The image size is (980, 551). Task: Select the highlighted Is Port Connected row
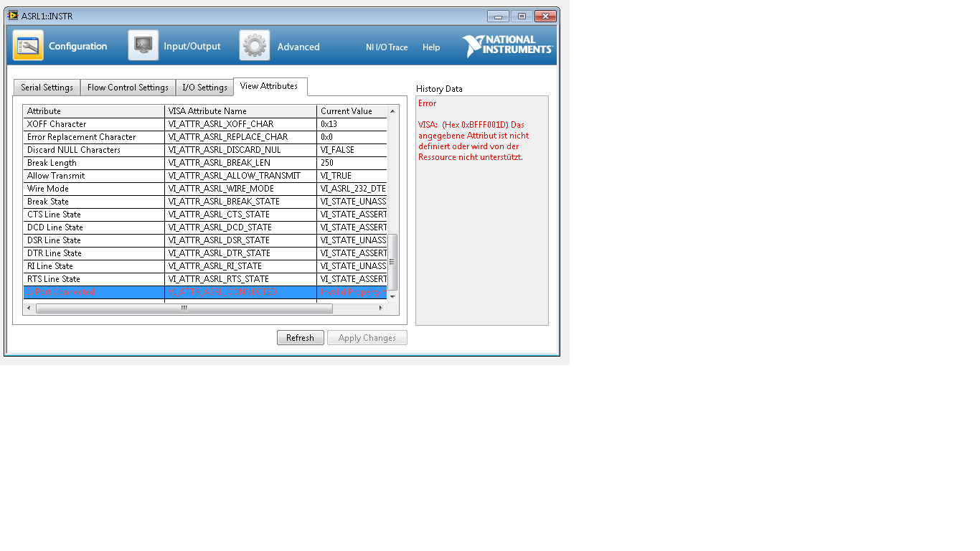pyautogui.click(x=205, y=292)
